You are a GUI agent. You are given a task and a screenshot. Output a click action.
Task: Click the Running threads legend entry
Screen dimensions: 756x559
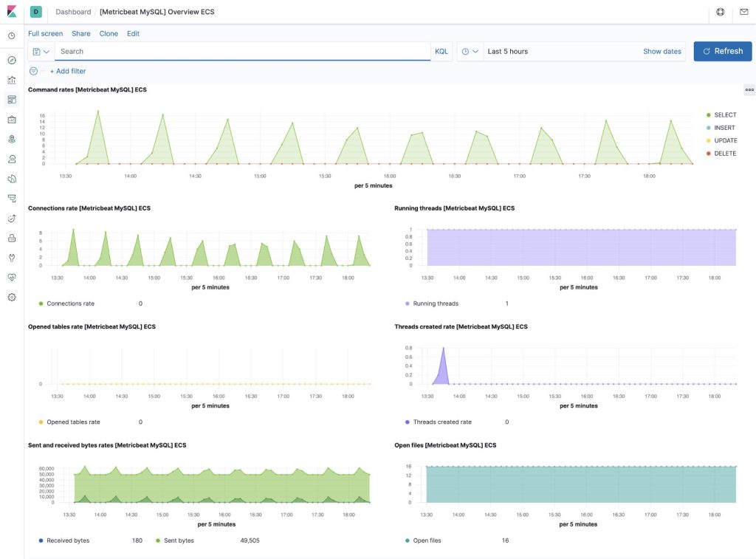[x=432, y=303]
